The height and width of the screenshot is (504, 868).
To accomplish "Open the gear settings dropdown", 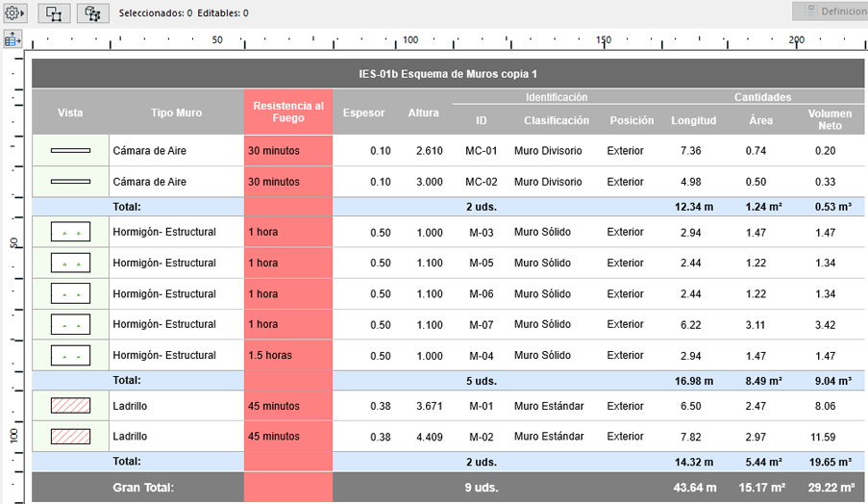I will pos(13,13).
